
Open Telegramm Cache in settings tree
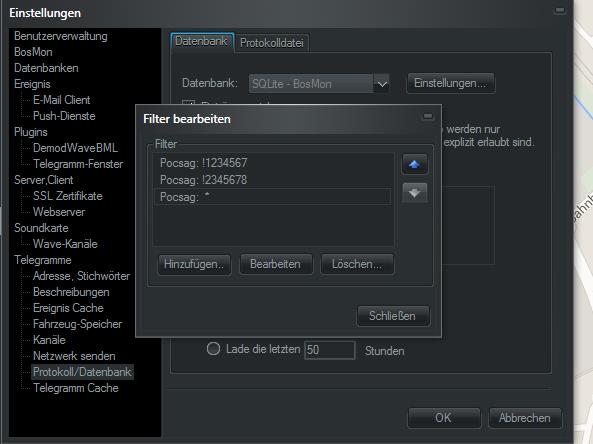[76, 388]
